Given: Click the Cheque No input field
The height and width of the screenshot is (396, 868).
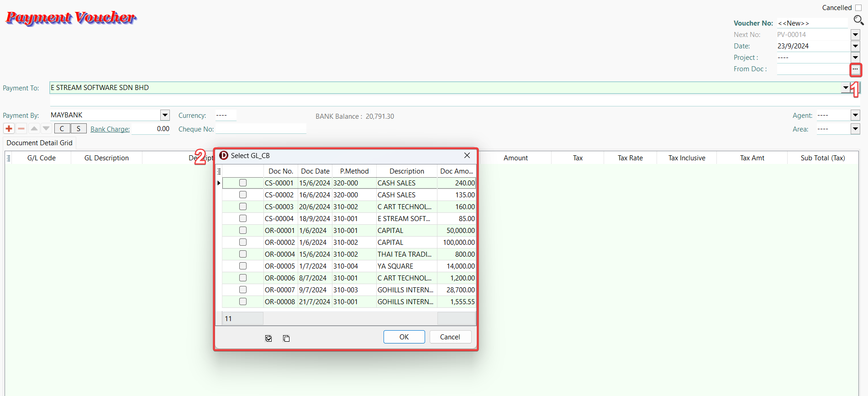Looking at the screenshot, I should (x=260, y=129).
